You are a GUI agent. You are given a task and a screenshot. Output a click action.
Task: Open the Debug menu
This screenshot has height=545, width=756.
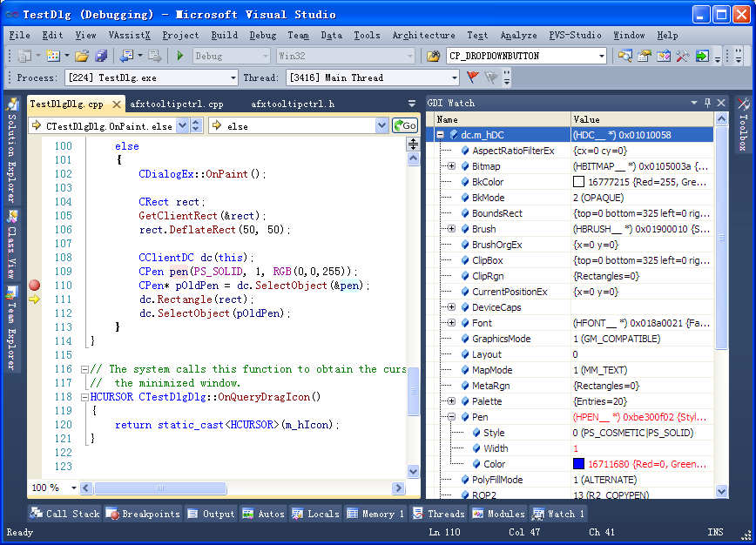click(x=263, y=35)
